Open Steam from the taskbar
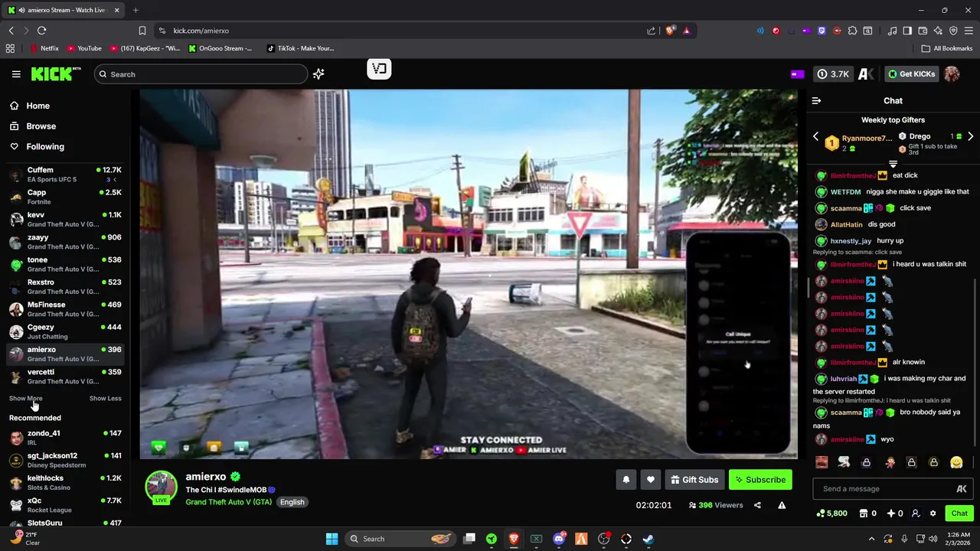This screenshot has width=980, height=551. point(648,539)
